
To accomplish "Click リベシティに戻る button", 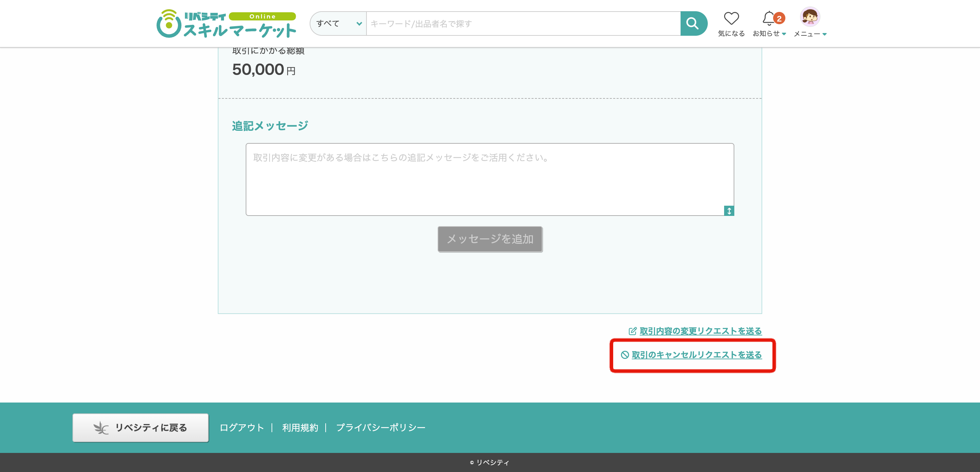I will pyautogui.click(x=141, y=427).
